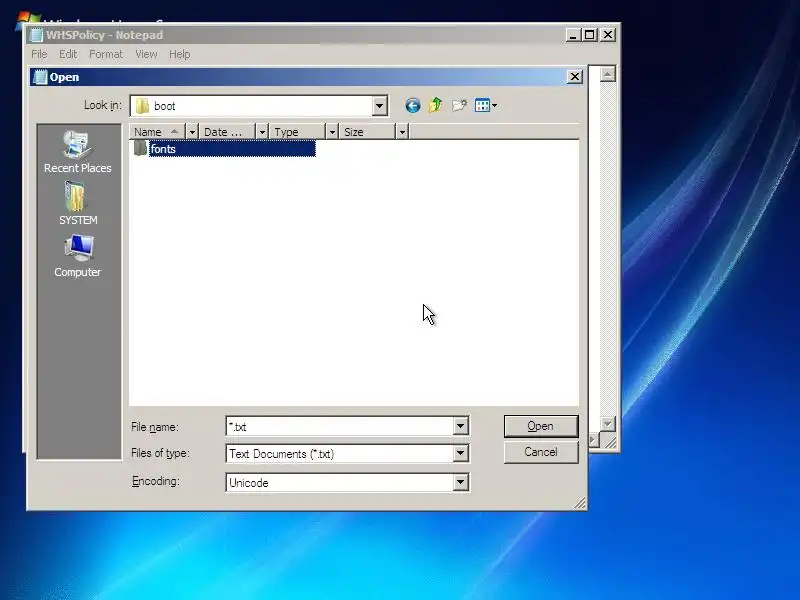Open the Type column filter arrow
This screenshot has width=800, height=600.
(332, 132)
